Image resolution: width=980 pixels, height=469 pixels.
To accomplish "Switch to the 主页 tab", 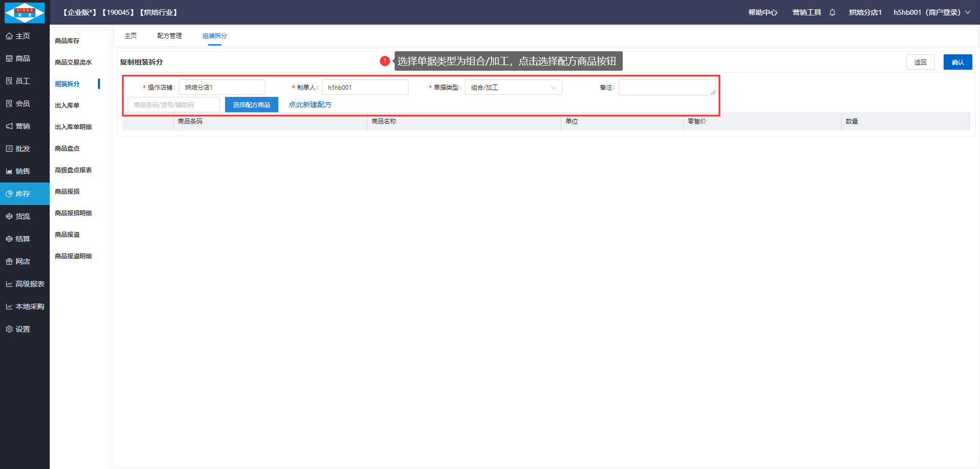I will click(131, 36).
